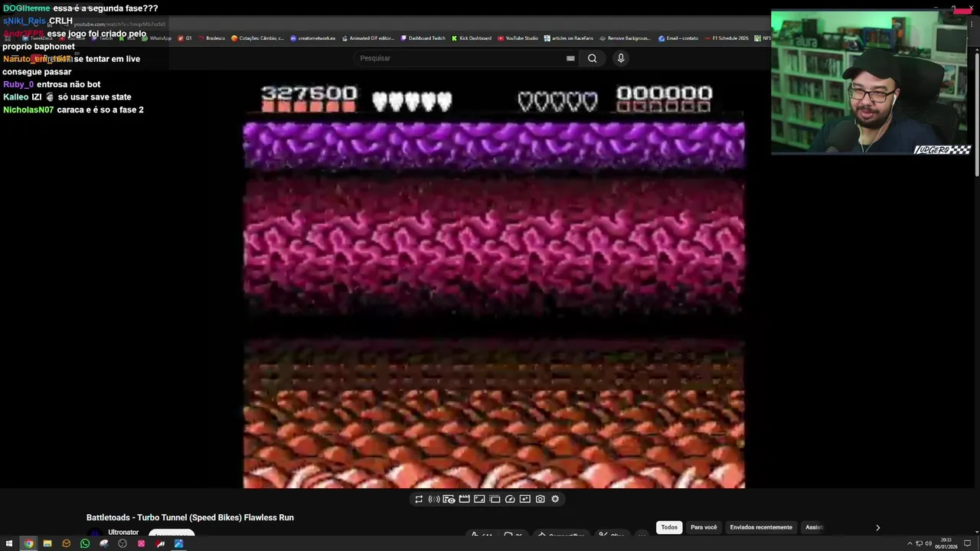Open the YouTube Studio bookmark
The height and width of the screenshot is (551, 980).
tap(518, 38)
